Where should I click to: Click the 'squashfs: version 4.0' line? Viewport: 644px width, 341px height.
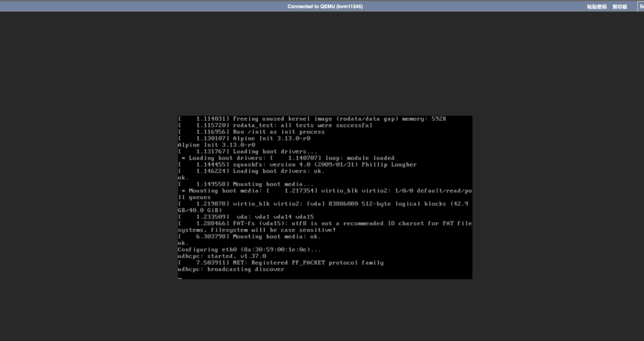coord(324,165)
